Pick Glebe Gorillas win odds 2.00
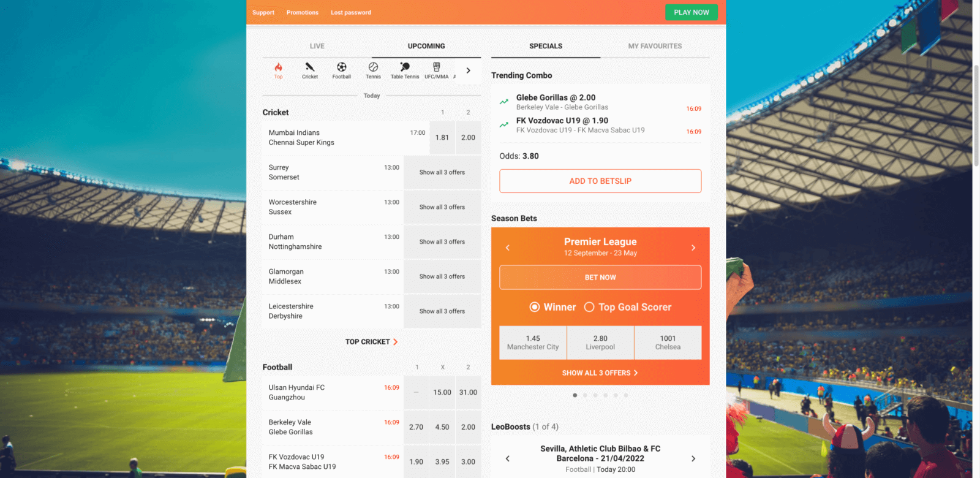Screen dimensions: 980x478 pos(468,427)
